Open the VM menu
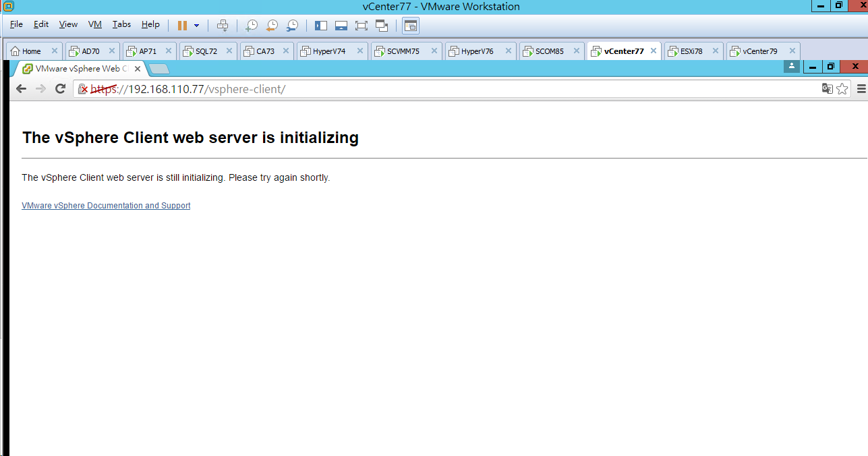The height and width of the screenshot is (456, 868). tap(95, 24)
